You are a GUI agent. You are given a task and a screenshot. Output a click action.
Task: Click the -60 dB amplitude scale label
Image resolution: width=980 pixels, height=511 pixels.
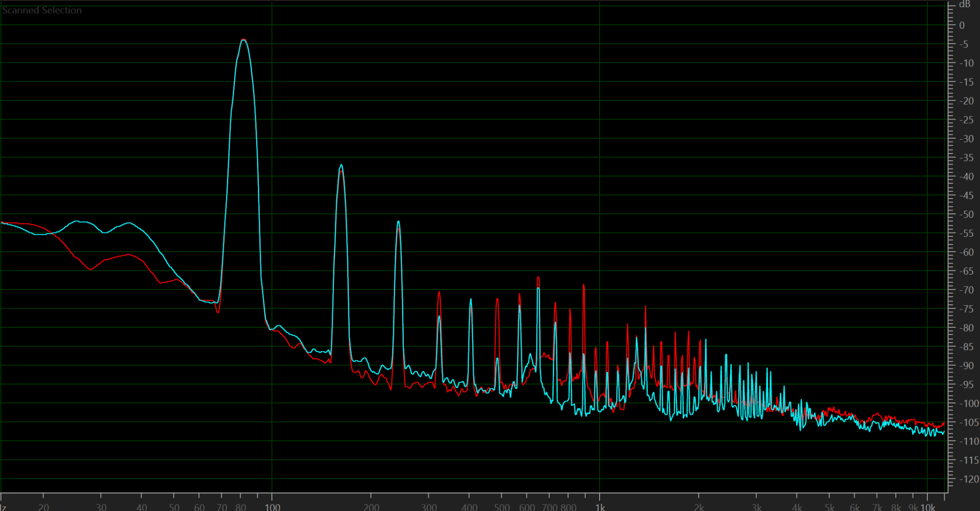click(x=966, y=252)
